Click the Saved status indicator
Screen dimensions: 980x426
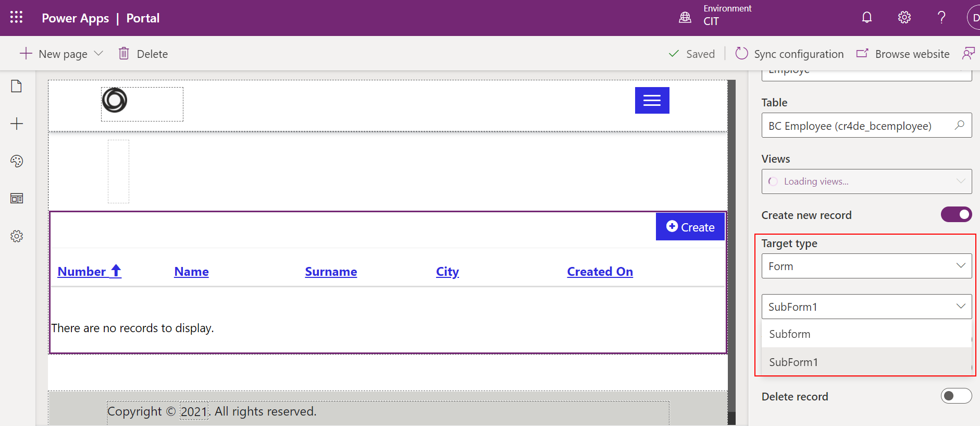tap(691, 54)
